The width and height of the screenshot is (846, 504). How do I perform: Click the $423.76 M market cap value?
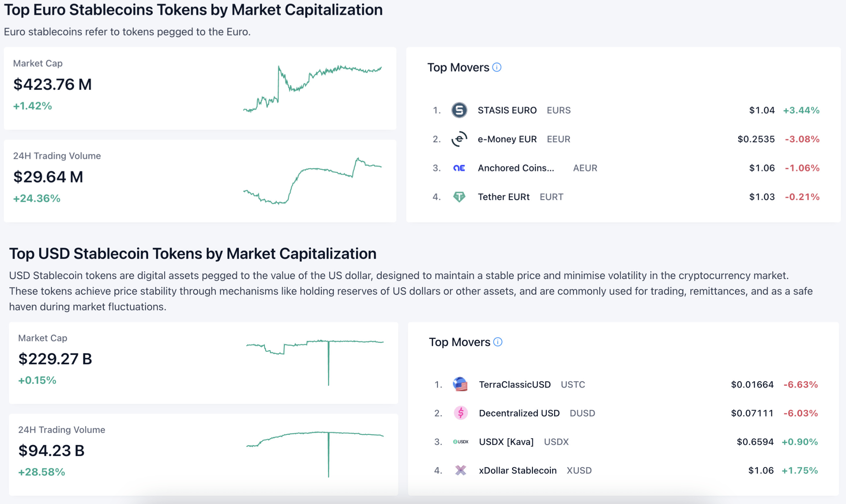(52, 84)
